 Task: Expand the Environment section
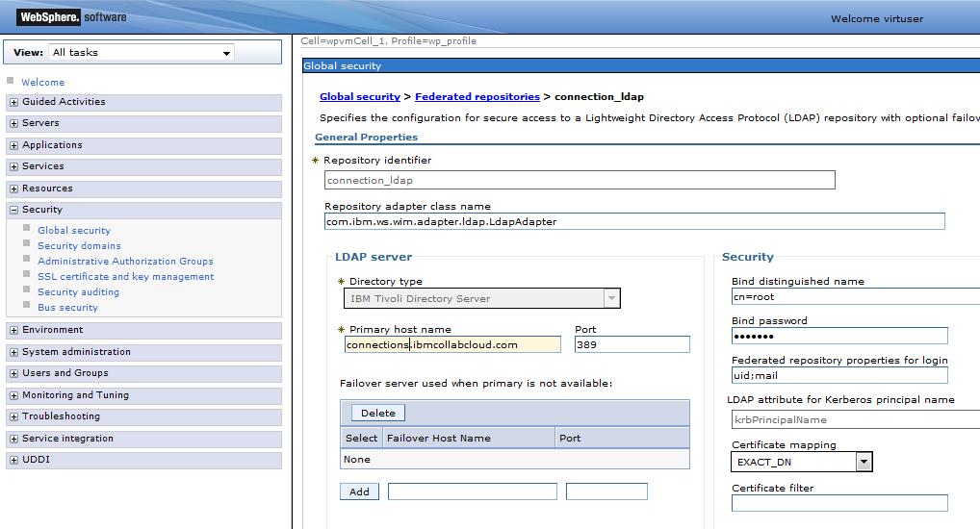point(13,330)
